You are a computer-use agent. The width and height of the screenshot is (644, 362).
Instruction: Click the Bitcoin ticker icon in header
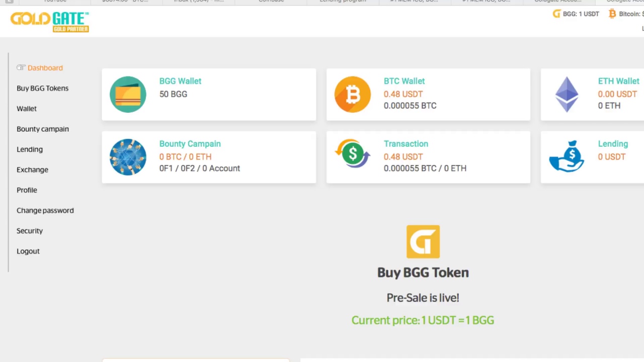coord(612,14)
